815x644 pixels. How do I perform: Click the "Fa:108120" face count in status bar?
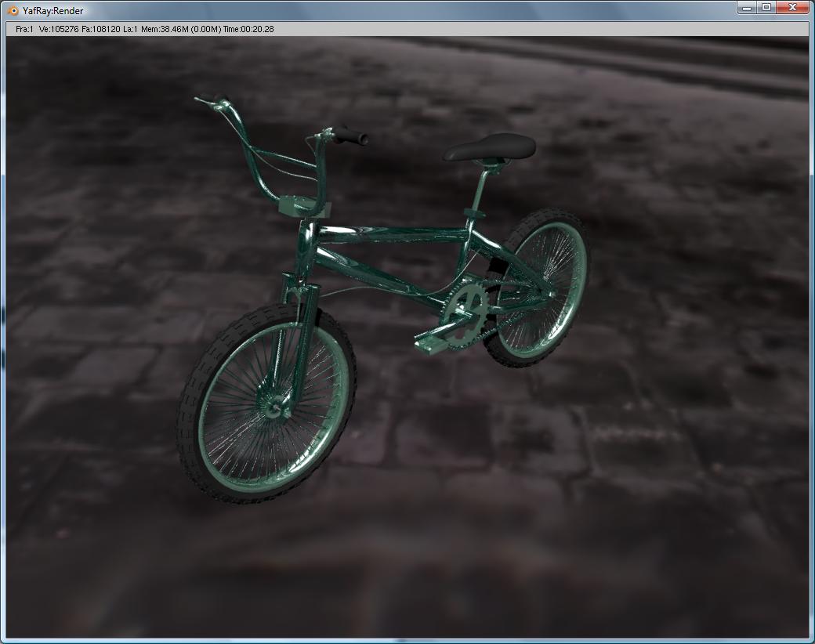pos(101,29)
